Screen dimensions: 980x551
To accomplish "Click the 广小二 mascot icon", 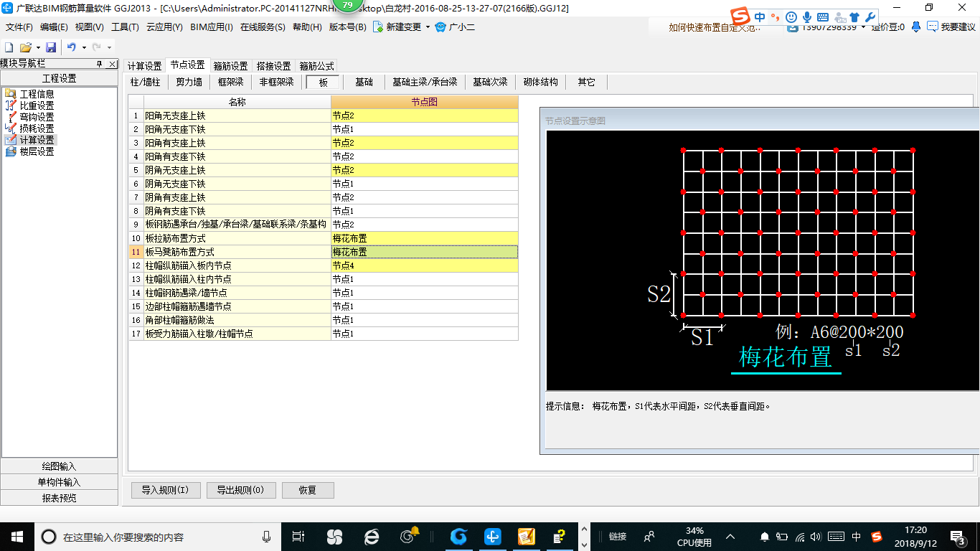I will tap(440, 27).
